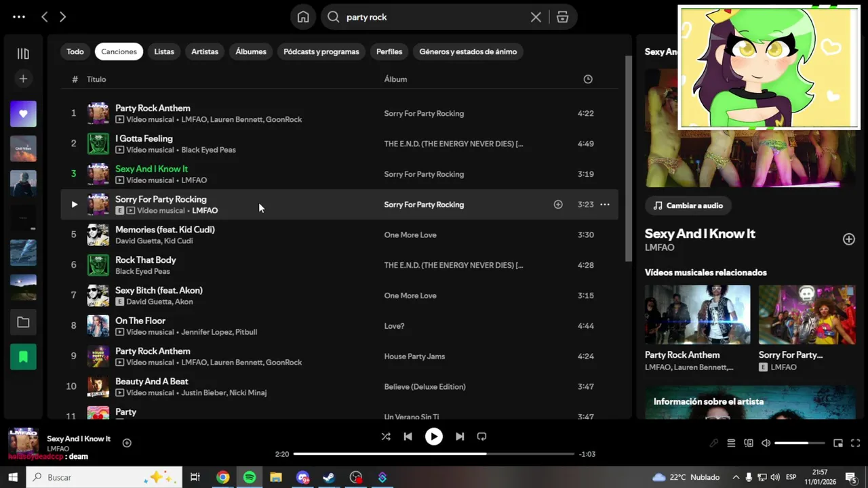Open Party Rock Anthem first row title
Screen dimensions: 868x488
[153, 108]
